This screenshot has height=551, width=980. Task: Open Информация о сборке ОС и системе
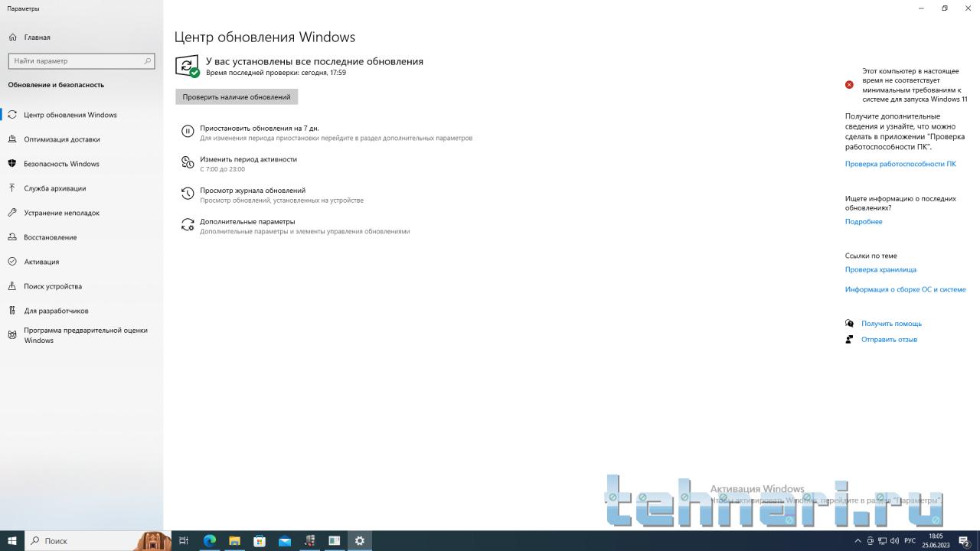(905, 289)
